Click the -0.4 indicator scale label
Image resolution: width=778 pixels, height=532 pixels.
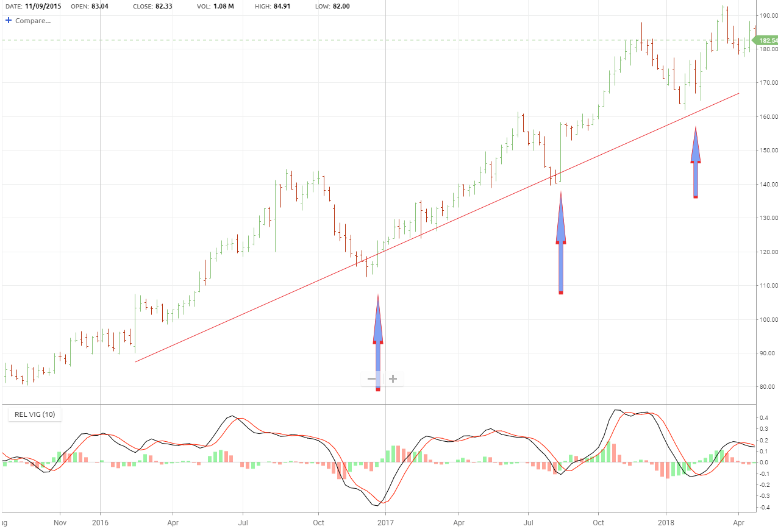(763, 508)
